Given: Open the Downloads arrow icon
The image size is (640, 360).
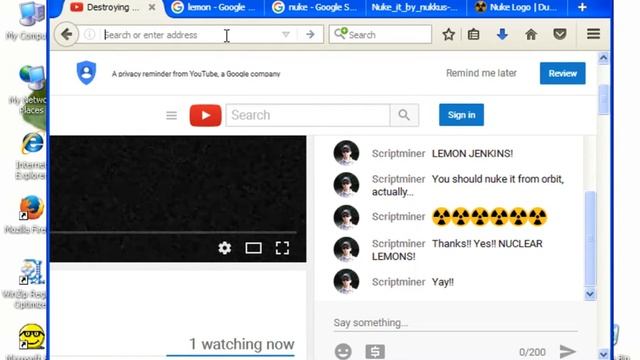Looking at the screenshot, I should (x=502, y=34).
